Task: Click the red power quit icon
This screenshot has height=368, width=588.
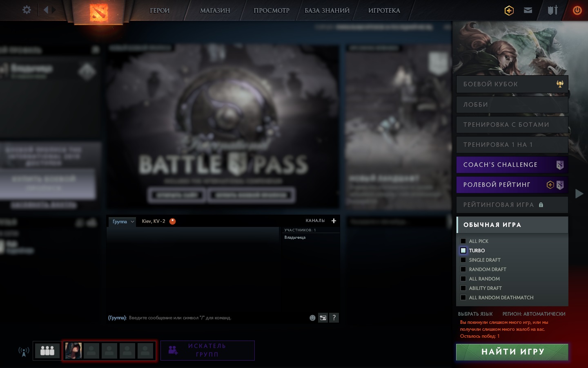Action: pyautogui.click(x=577, y=10)
